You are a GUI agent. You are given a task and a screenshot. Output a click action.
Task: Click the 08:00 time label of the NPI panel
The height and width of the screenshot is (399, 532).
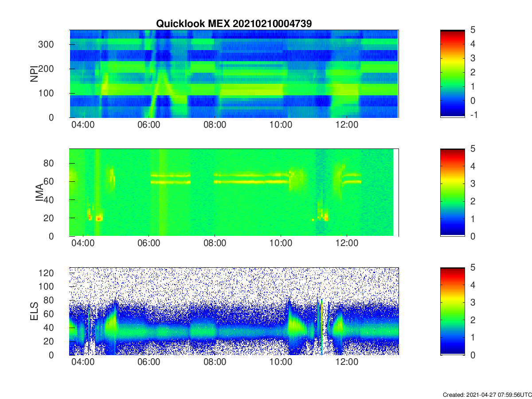[215, 125]
